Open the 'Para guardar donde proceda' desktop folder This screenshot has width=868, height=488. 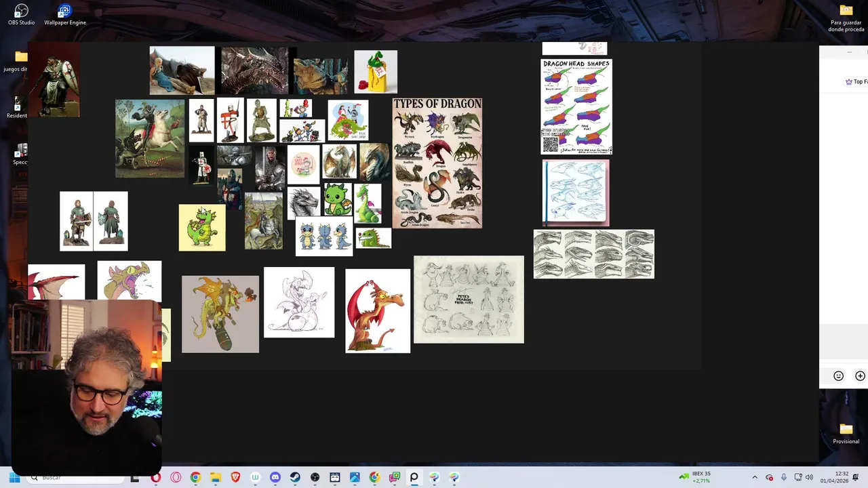point(846,18)
